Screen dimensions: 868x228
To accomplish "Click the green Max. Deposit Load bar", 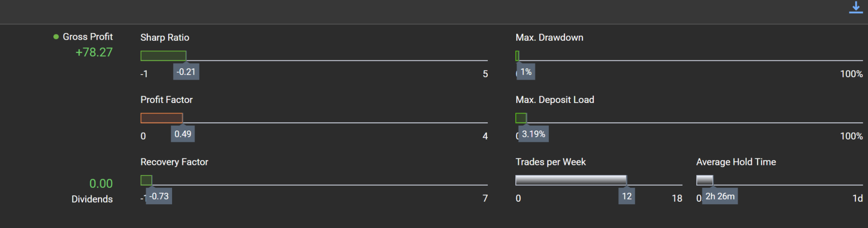I will (x=521, y=118).
